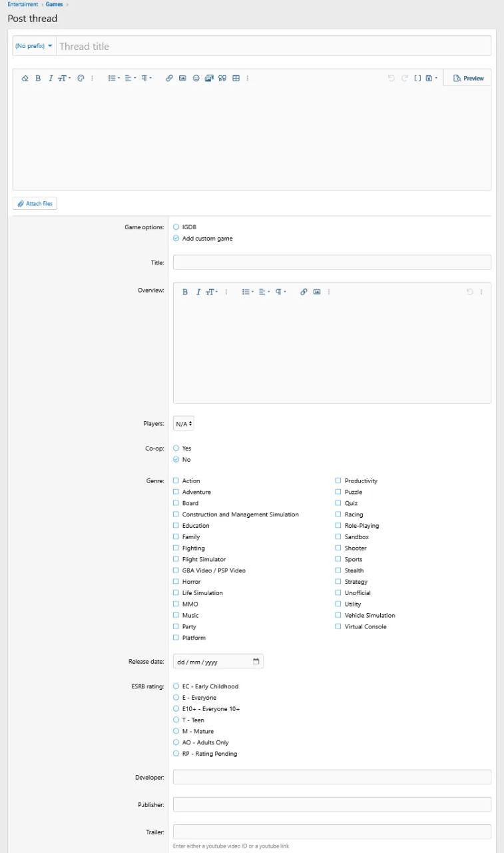Image resolution: width=504 pixels, height=853 pixels.
Task: Click the insert link icon in main editor
Action: (169, 78)
